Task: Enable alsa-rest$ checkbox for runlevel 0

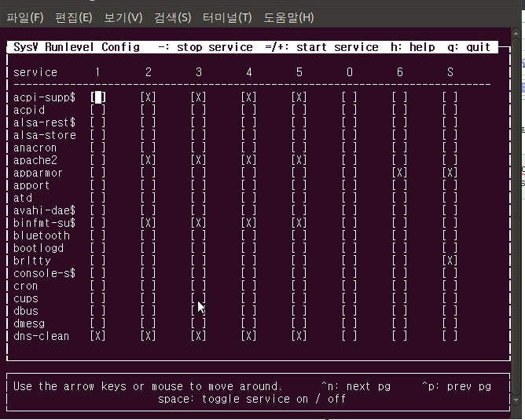Action: click(349, 122)
